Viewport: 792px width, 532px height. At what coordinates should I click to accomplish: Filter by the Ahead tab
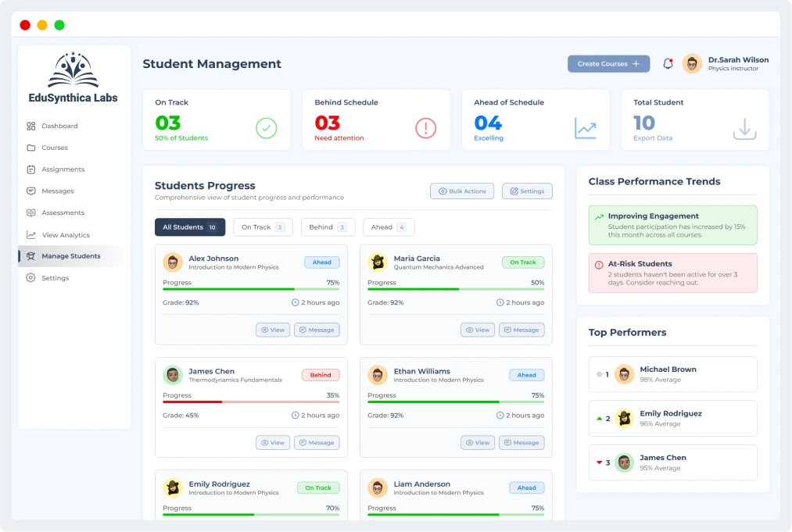coord(389,227)
